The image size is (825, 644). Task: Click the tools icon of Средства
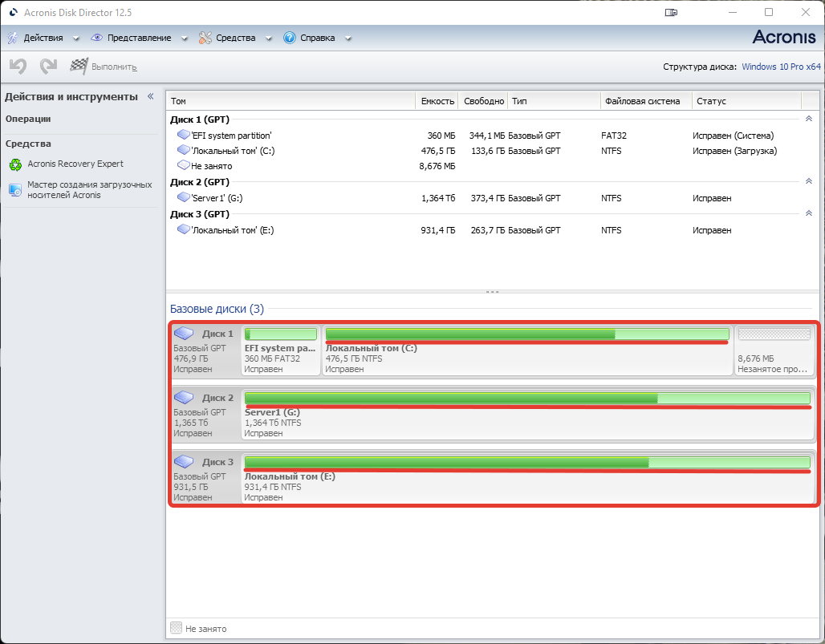click(x=205, y=38)
